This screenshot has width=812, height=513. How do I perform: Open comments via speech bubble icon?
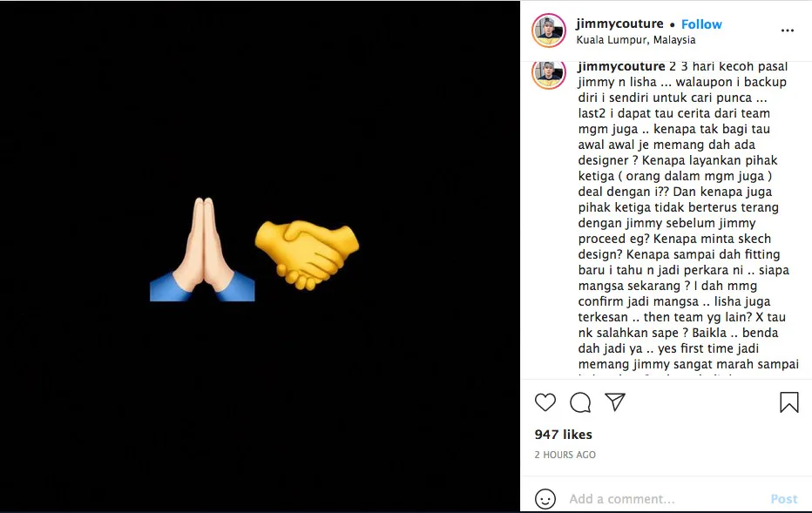click(580, 402)
